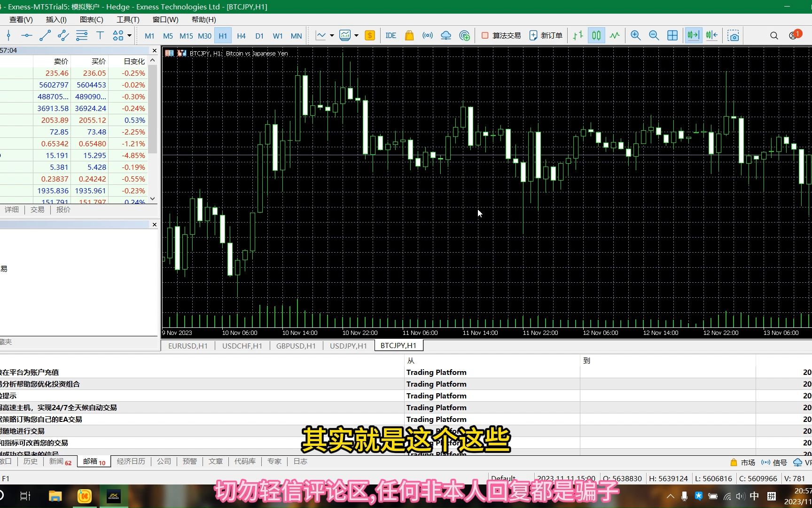Open the shapes objects tool
This screenshot has width=812, height=508.
(118, 35)
